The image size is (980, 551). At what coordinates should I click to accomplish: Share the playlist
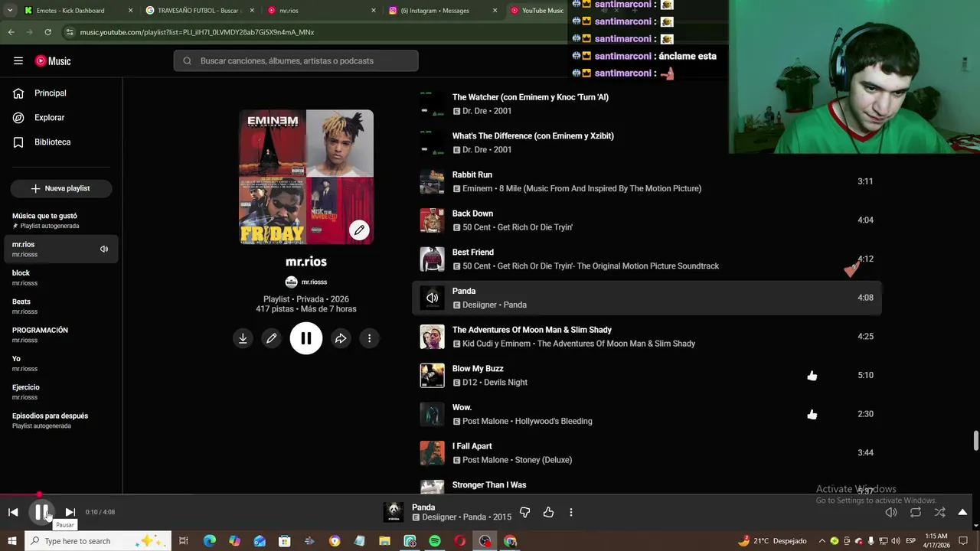point(341,338)
